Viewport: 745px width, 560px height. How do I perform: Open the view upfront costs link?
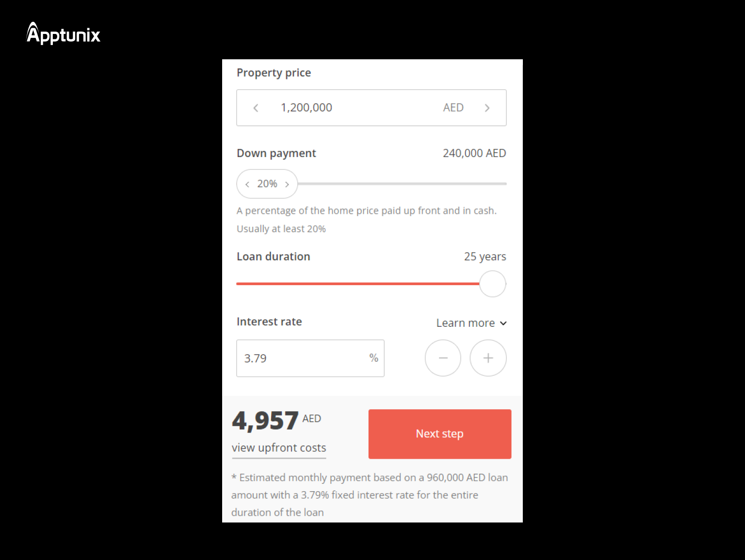(x=279, y=448)
